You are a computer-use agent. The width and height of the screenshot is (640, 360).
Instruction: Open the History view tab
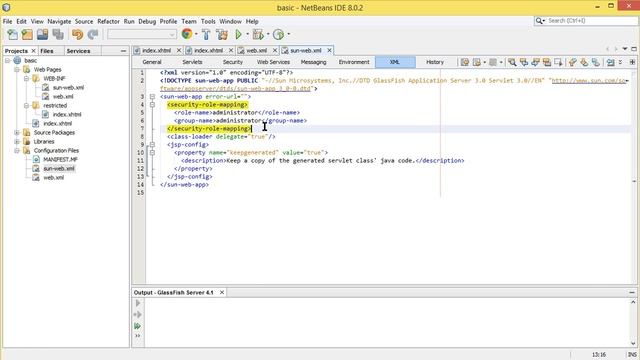click(x=435, y=62)
